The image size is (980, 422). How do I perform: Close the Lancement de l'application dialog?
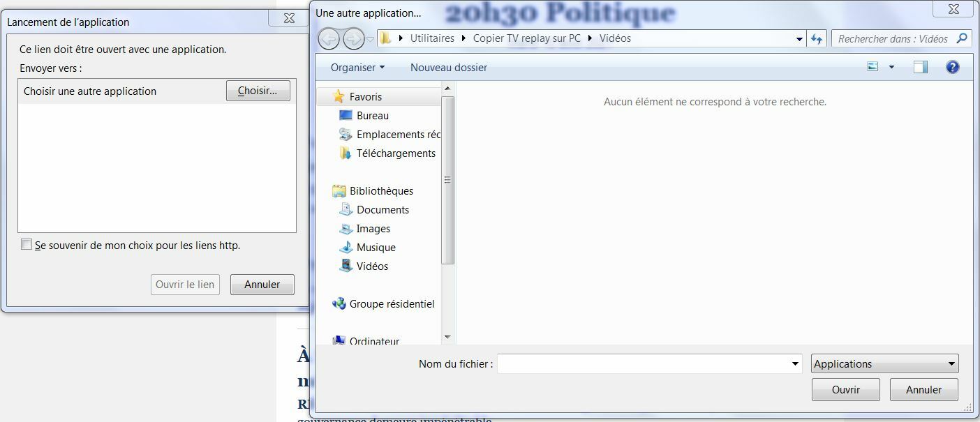(x=289, y=18)
